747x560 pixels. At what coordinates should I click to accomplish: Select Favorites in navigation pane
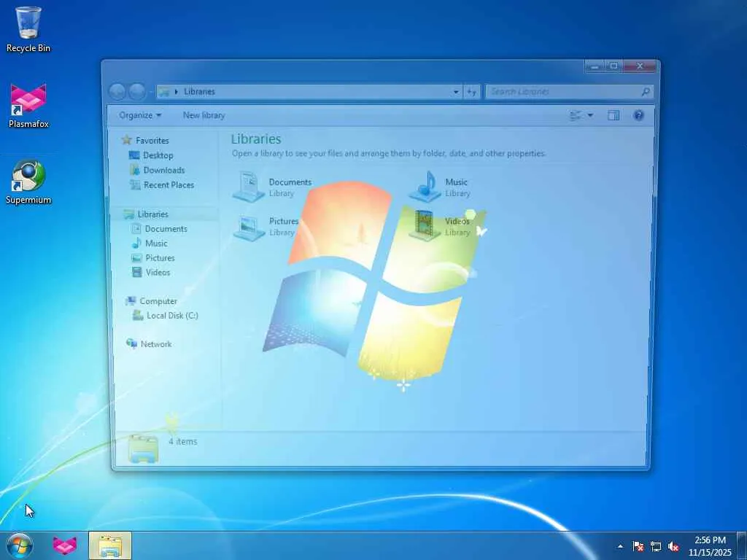click(x=145, y=141)
